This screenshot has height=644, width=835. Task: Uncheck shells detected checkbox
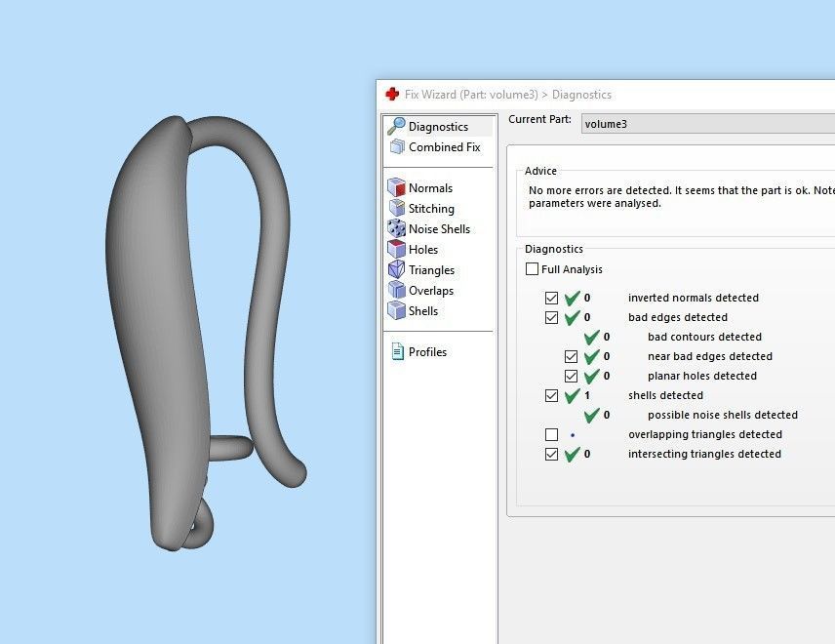tap(552, 396)
